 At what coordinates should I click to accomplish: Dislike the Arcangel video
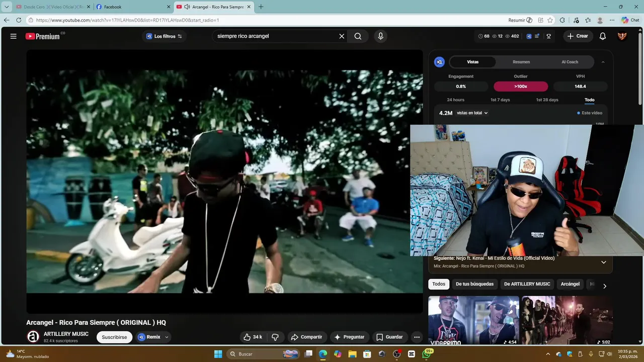(275, 337)
